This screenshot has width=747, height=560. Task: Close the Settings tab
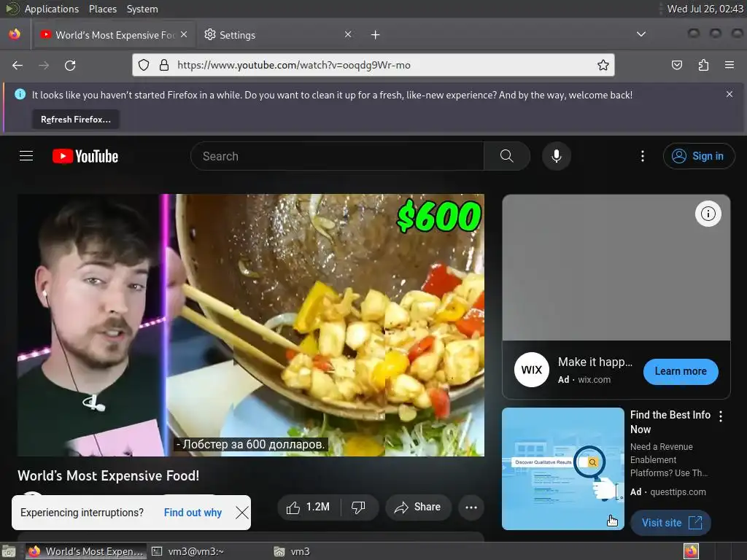pos(348,34)
